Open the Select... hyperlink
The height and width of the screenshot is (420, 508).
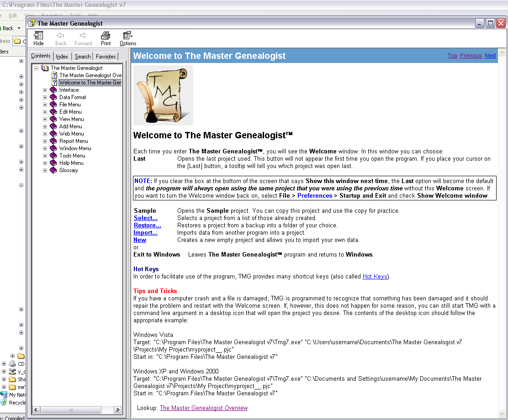146,218
